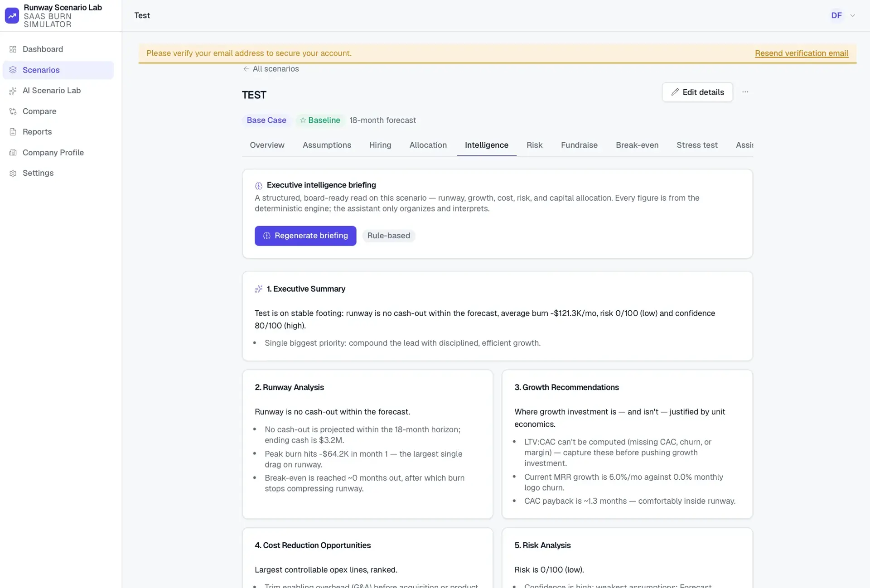Click the Reports document icon in sidebar
Screen dimensions: 870x588
click(x=13, y=132)
